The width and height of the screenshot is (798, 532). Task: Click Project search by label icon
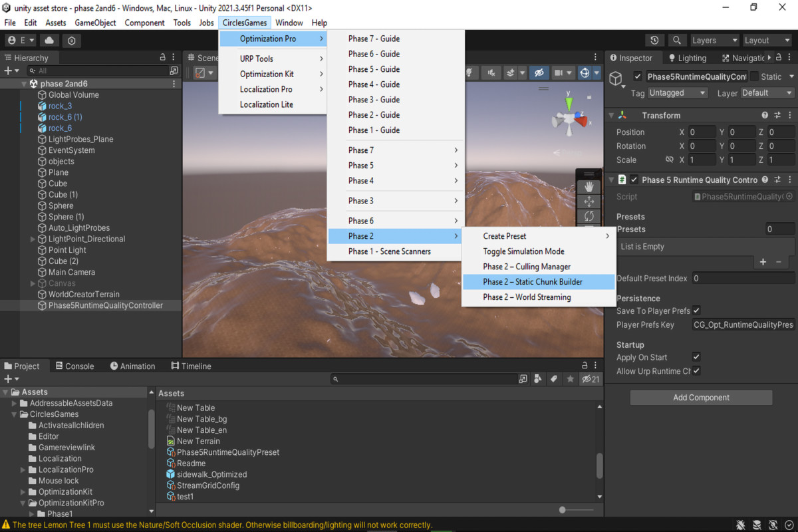pos(553,379)
